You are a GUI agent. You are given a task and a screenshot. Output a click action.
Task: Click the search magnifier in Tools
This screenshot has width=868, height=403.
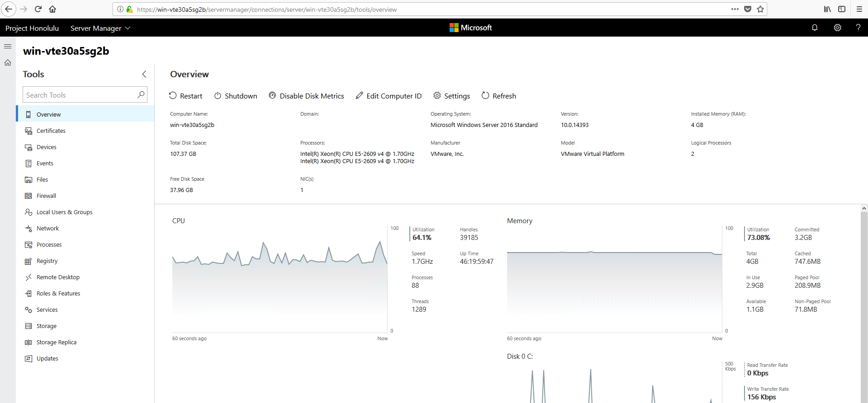[141, 94]
